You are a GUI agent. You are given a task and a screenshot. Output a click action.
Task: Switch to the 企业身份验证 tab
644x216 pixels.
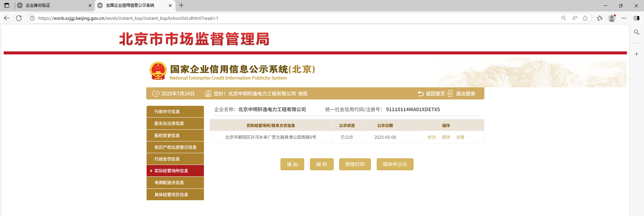[x=54, y=5]
